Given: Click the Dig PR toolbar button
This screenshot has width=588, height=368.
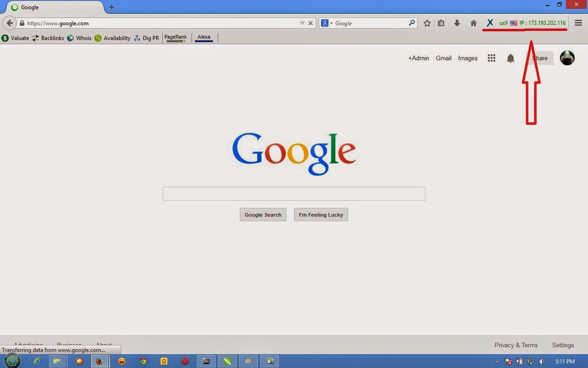Looking at the screenshot, I should pos(146,38).
